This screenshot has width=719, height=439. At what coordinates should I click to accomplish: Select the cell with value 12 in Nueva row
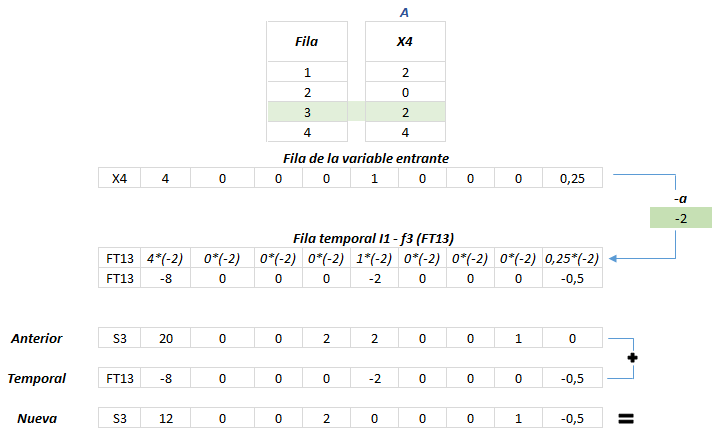coord(165,418)
